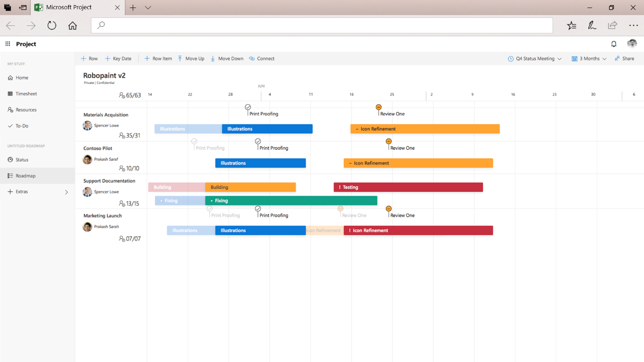The width and height of the screenshot is (644, 362).
Task: Reload the page with refresh icon
Action: (52, 25)
